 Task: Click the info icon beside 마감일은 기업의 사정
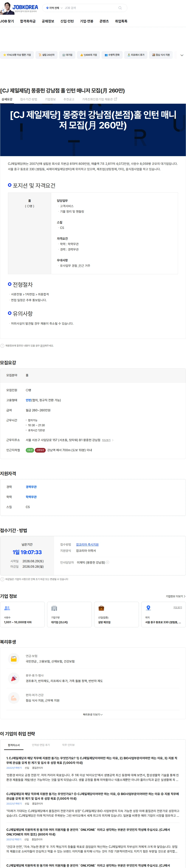point(2,579)
